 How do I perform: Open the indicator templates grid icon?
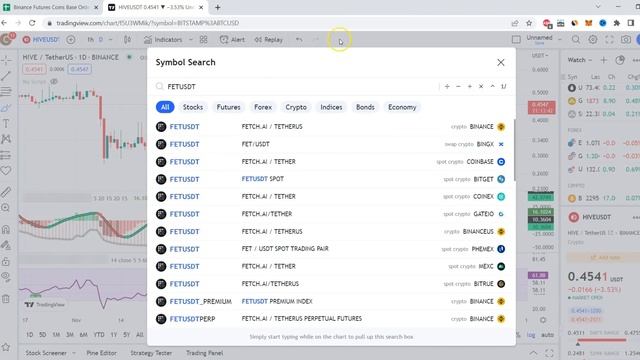click(x=203, y=40)
